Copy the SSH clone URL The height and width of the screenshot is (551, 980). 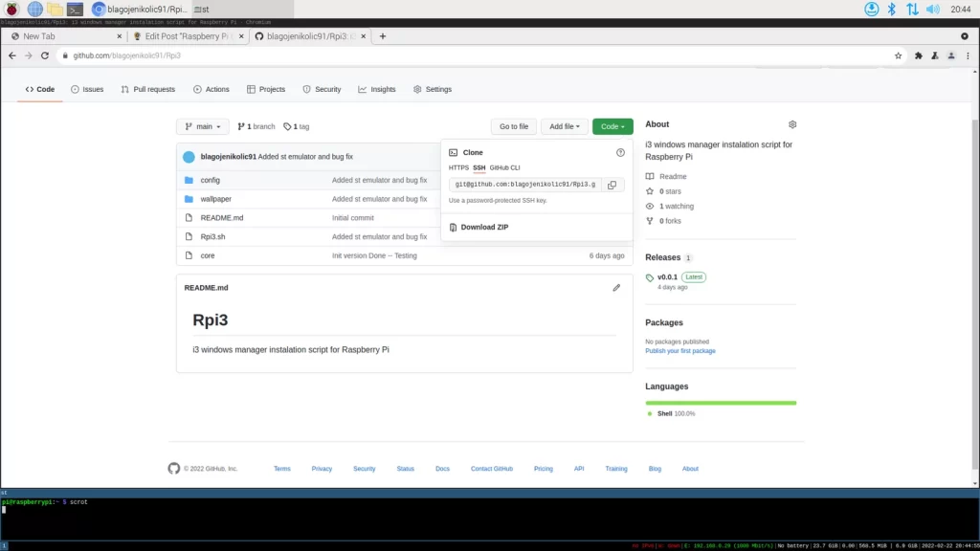[x=612, y=185]
